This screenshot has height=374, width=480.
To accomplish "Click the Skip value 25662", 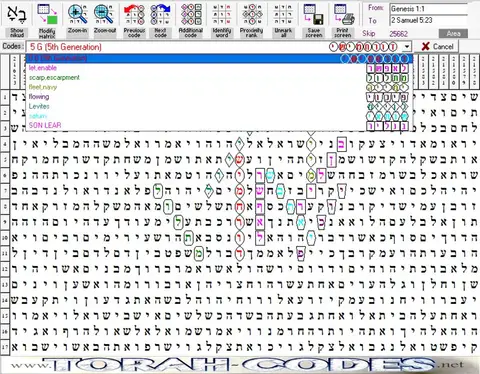I will [398, 34].
